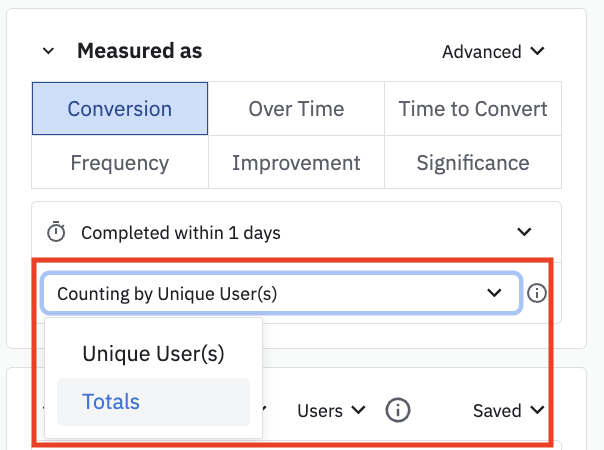Select the Totals option in the list
The height and width of the screenshot is (450, 604).
pyautogui.click(x=111, y=402)
